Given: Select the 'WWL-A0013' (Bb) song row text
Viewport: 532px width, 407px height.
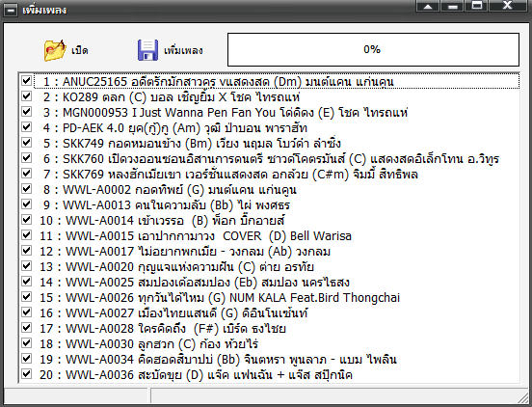Looking at the screenshot, I should pos(167,205).
